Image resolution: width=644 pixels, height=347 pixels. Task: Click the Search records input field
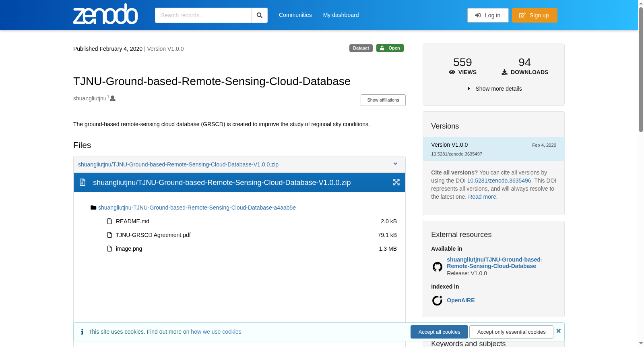click(x=203, y=15)
